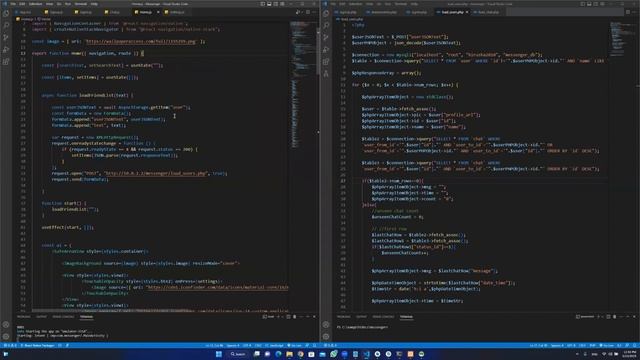Maximize panel size in left window terminal panel

[308, 317]
